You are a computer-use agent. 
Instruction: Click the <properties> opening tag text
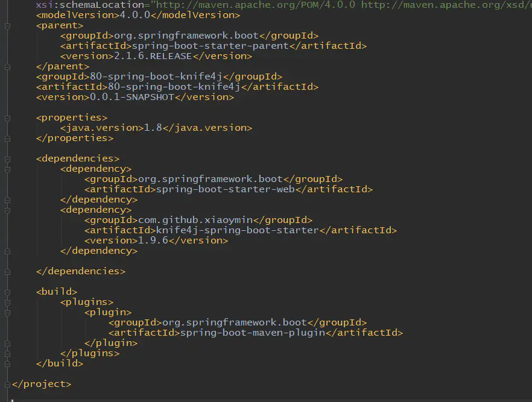click(x=72, y=118)
